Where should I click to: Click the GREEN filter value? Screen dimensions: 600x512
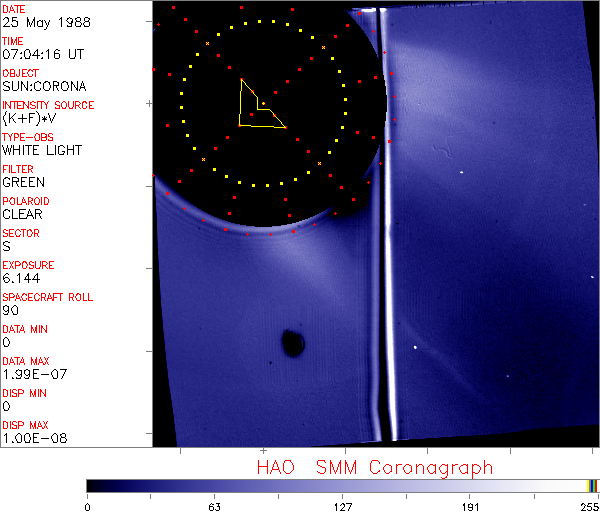tap(23, 183)
